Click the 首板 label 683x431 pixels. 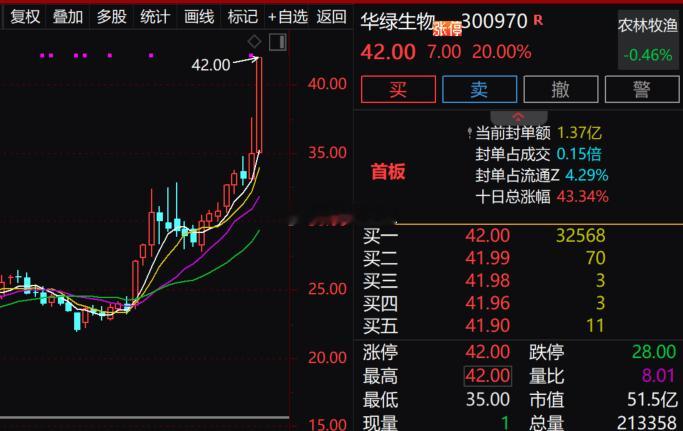click(388, 171)
